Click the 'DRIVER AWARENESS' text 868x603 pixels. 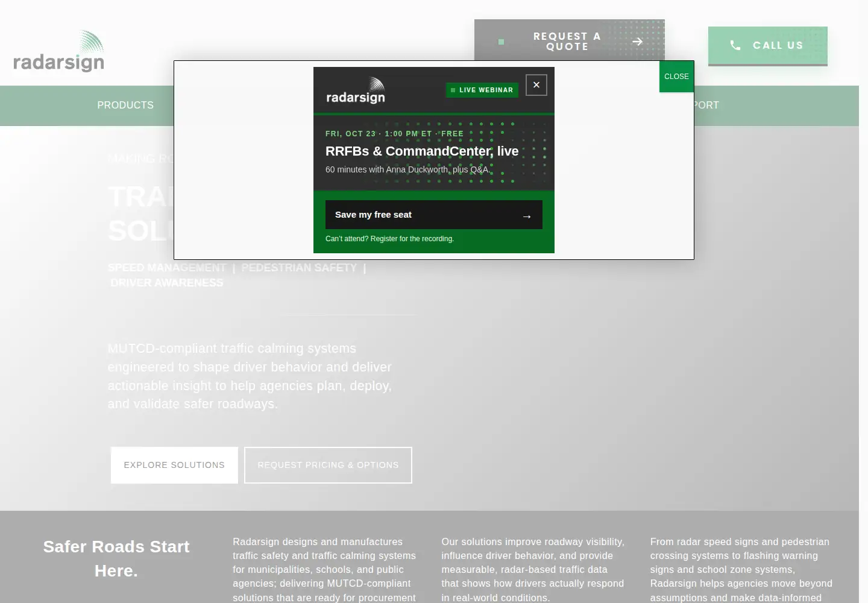click(x=166, y=283)
